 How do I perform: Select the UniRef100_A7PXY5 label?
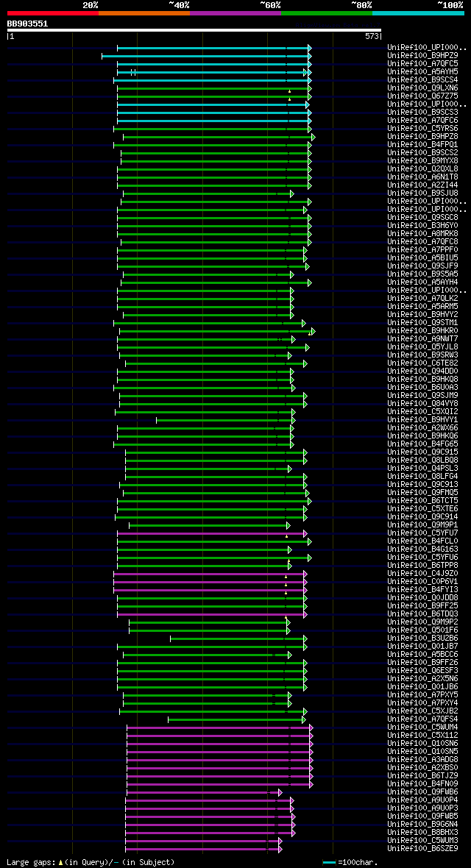(x=422, y=694)
